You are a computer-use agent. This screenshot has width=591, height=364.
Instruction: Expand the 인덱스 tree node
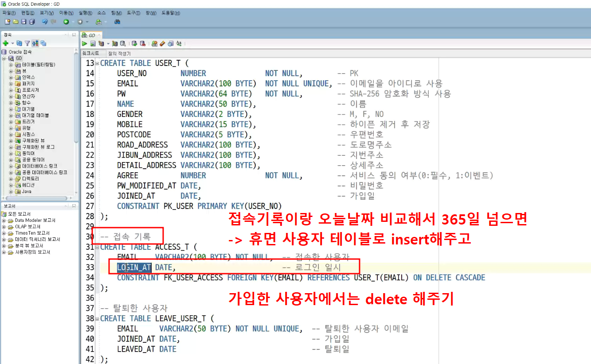[x=11, y=77]
